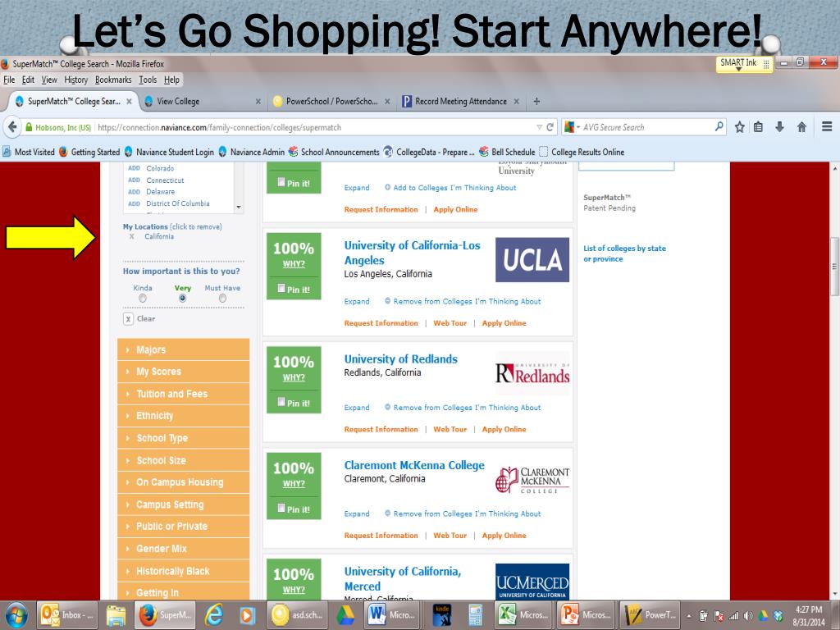The height and width of the screenshot is (630, 840).
Task: Select the Kinda importance radio button
Action: click(x=143, y=299)
